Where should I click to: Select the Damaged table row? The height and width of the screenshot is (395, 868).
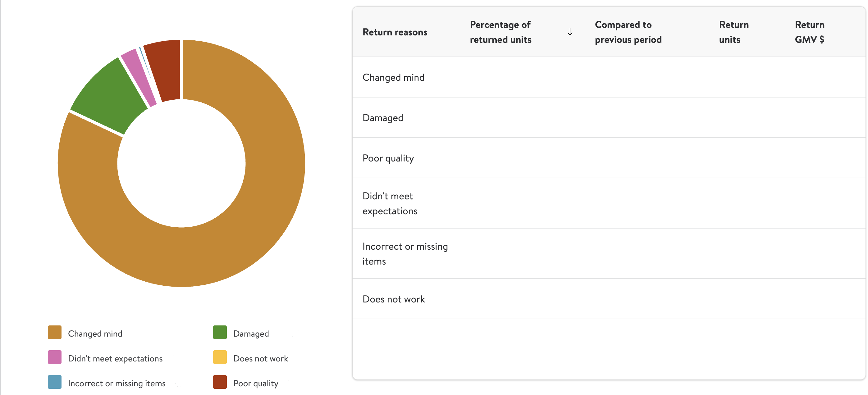[609, 118]
